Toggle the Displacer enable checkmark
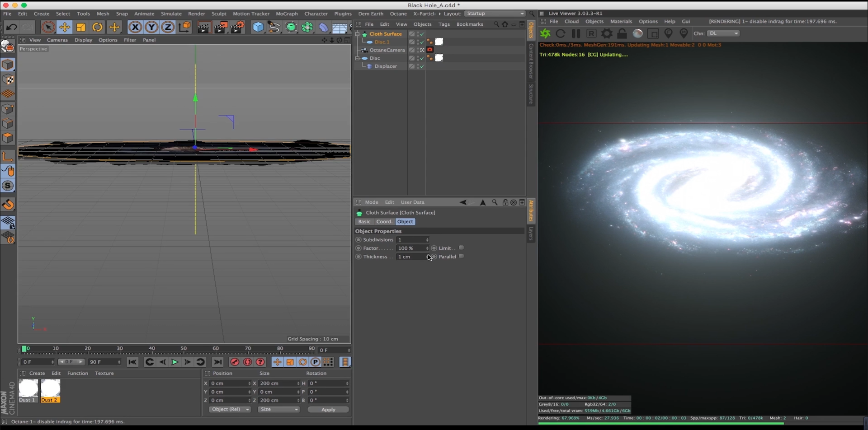This screenshot has height=430, width=868. [x=422, y=66]
